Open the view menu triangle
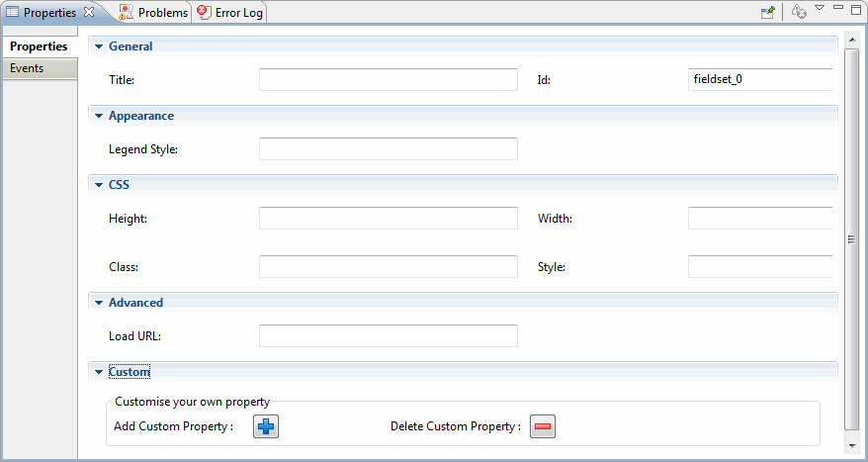868x462 pixels. tap(820, 8)
